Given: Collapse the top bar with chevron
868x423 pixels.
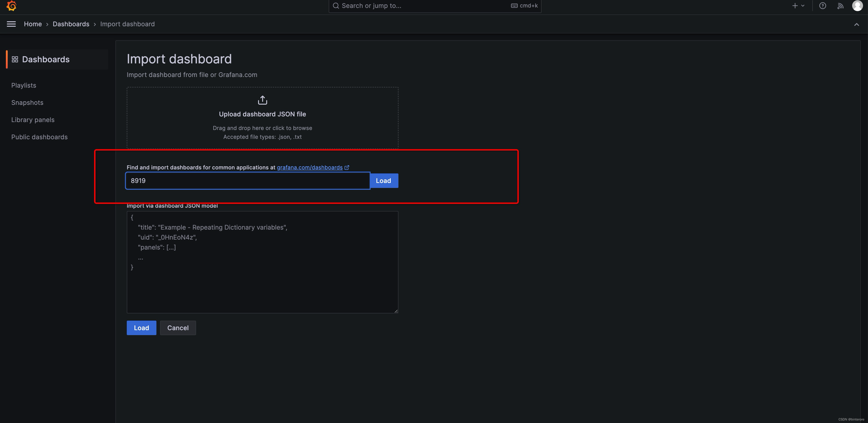Looking at the screenshot, I should pos(856,24).
